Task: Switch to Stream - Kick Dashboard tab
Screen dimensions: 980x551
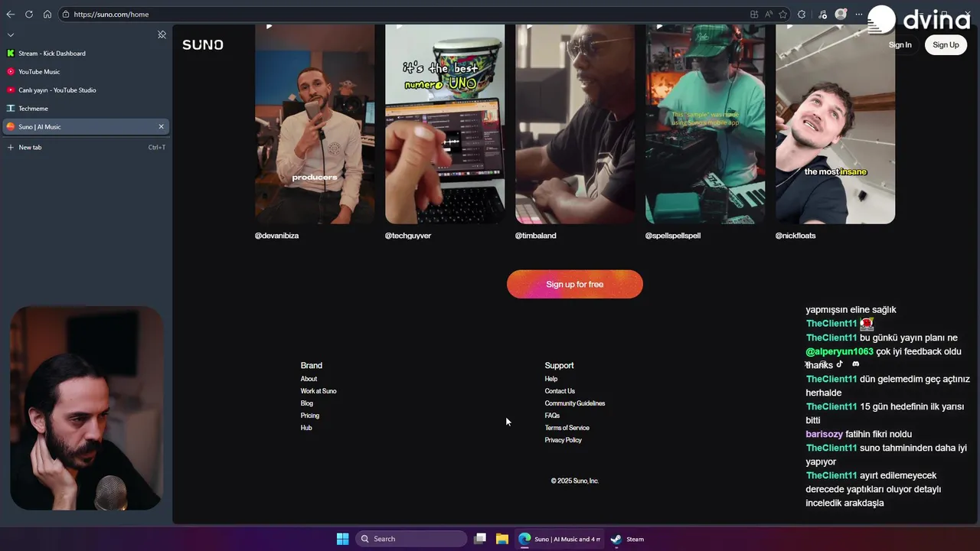Action: click(x=85, y=54)
